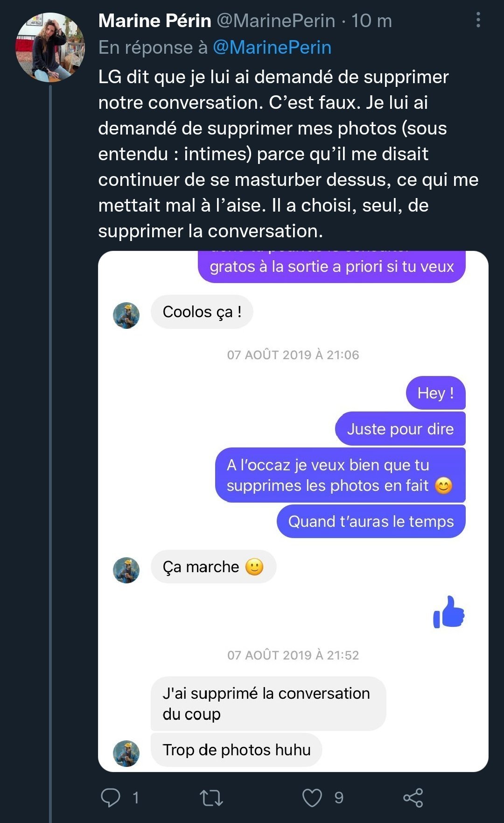504x823 pixels.
Task: Click the display name "Marine Périn"
Action: pos(155,21)
